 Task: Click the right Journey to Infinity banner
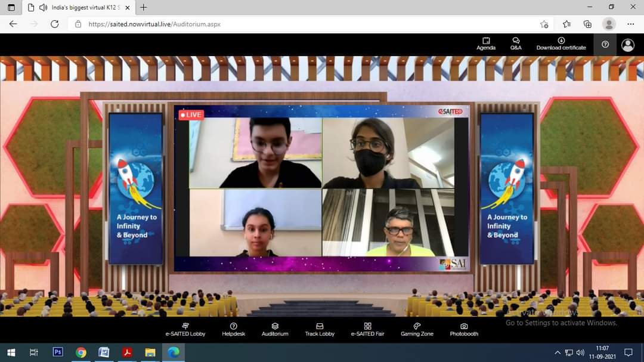coord(507,188)
